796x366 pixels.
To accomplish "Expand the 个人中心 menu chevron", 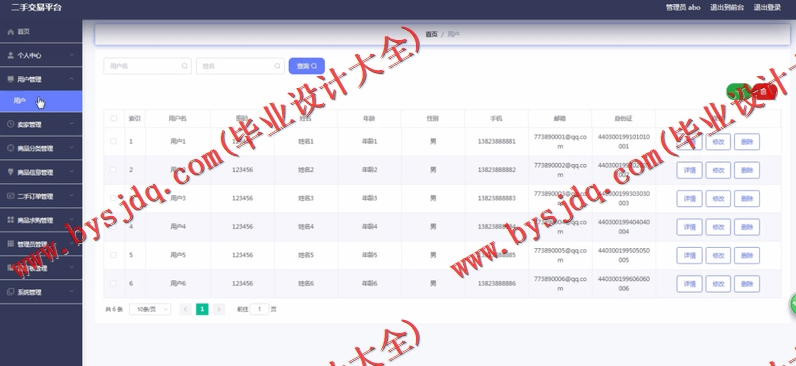I will [72, 55].
